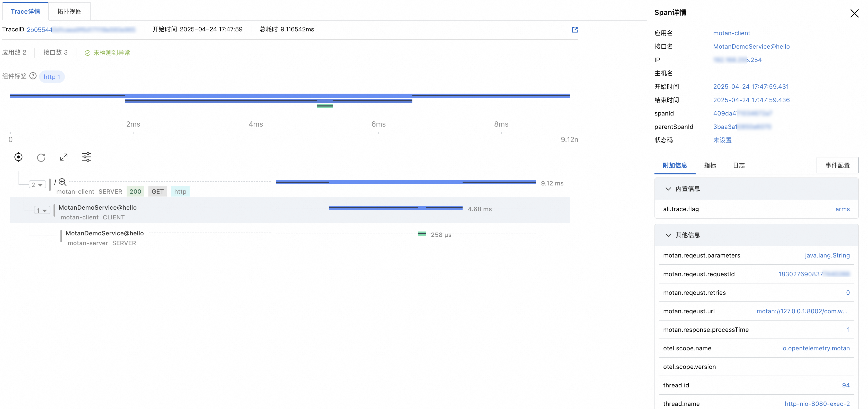Click the 未检测到异常 status check icon
868x409 pixels.
(x=88, y=53)
